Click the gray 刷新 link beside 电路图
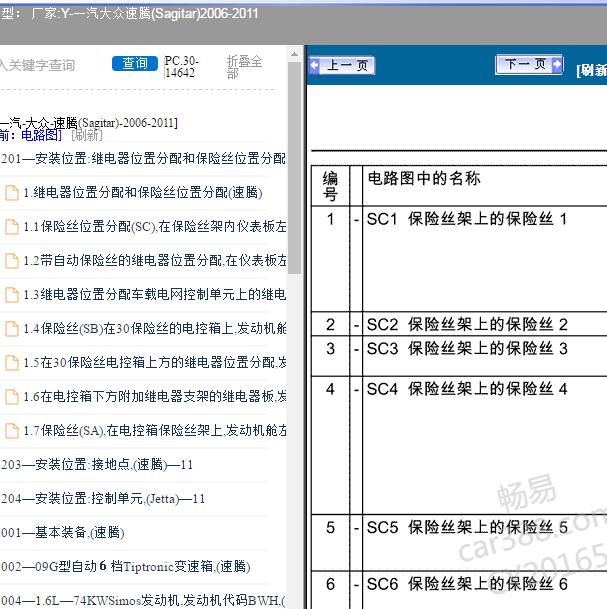607x609 pixels. click(87, 135)
